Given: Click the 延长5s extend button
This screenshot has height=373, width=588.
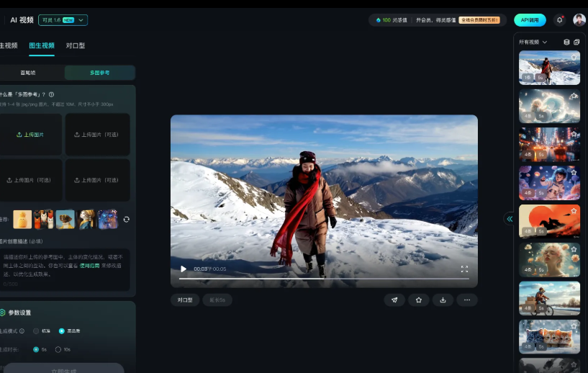Looking at the screenshot, I should (217, 300).
